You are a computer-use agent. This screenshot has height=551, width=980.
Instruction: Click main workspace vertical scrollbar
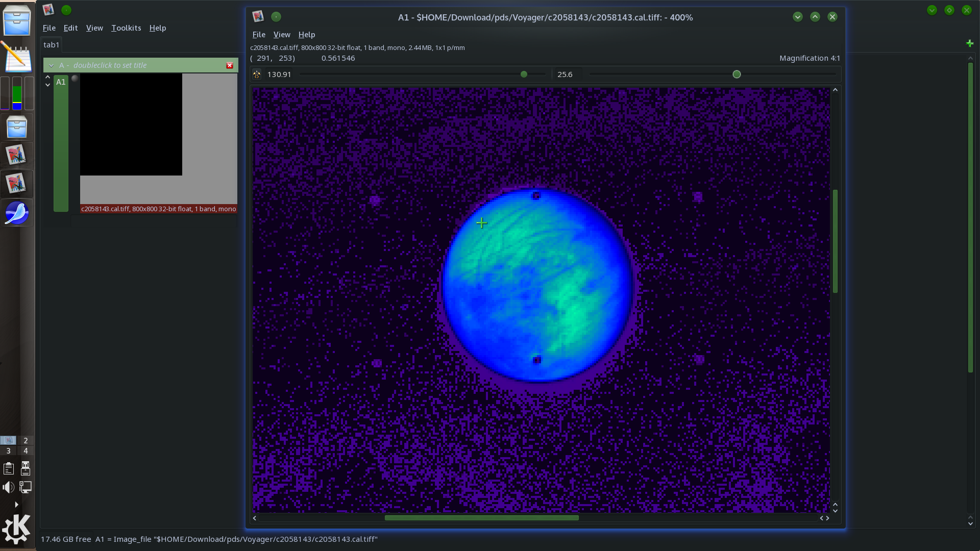(x=970, y=218)
